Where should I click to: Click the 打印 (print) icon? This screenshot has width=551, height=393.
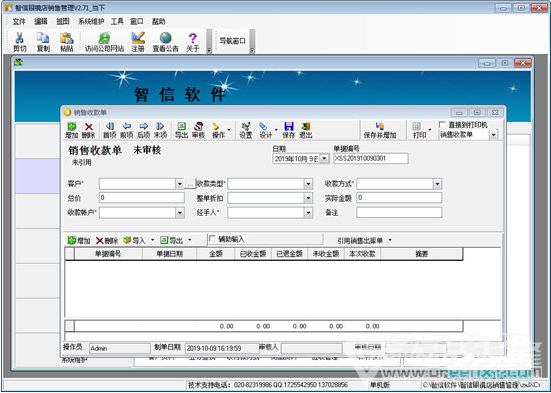[x=417, y=127]
